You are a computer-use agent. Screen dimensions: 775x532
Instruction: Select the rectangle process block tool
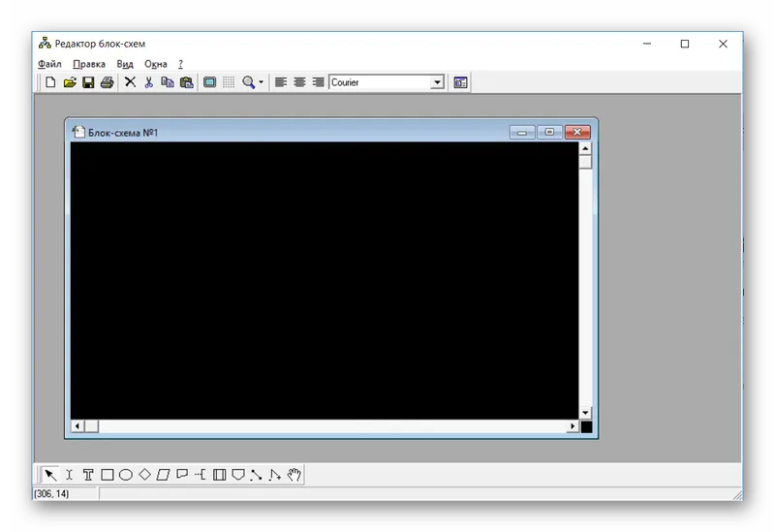(108, 475)
